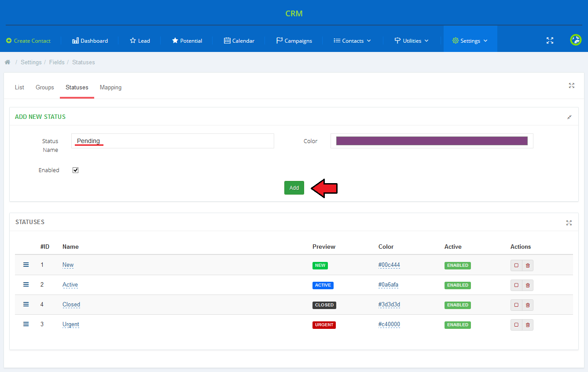Open the Contacts dropdown menu

point(352,41)
